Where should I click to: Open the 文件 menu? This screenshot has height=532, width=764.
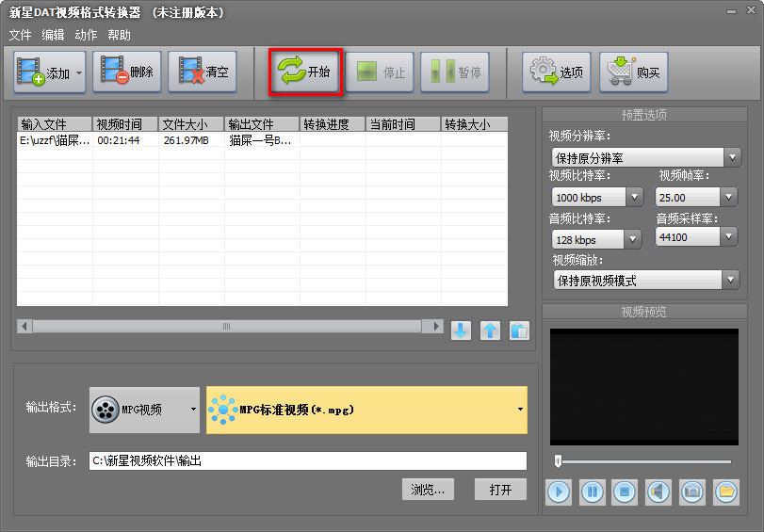(x=20, y=35)
